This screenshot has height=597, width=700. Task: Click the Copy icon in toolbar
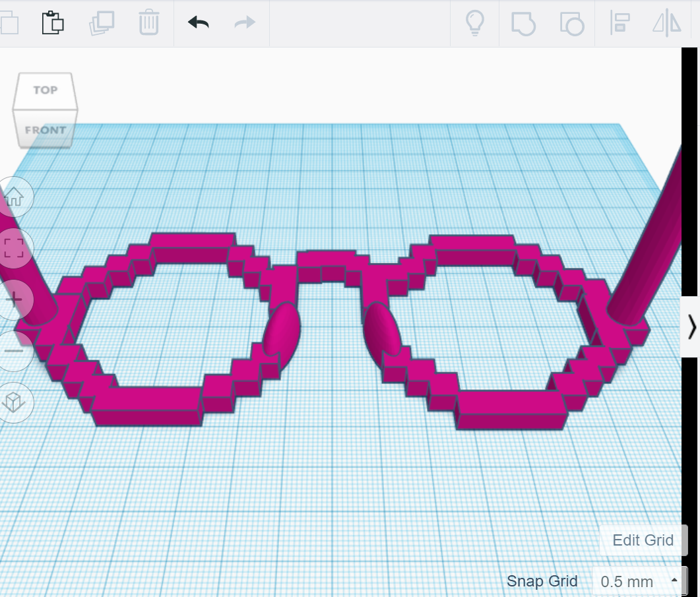(x=9, y=23)
